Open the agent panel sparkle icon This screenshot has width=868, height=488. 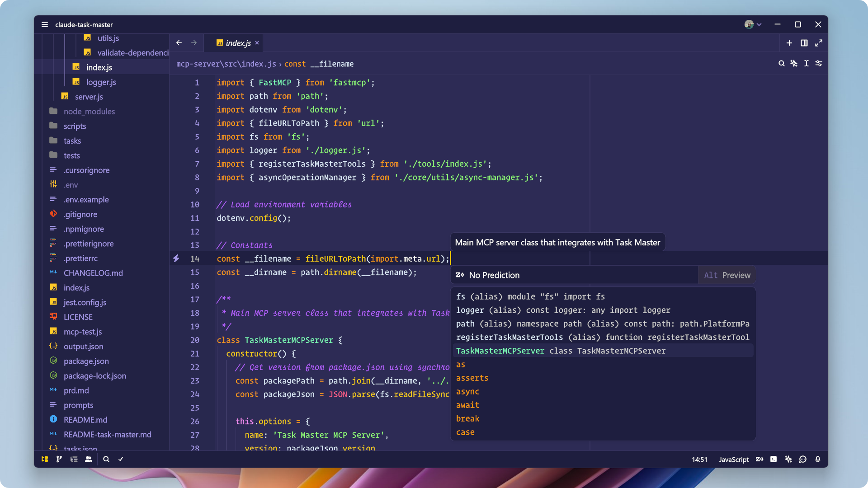click(788, 459)
